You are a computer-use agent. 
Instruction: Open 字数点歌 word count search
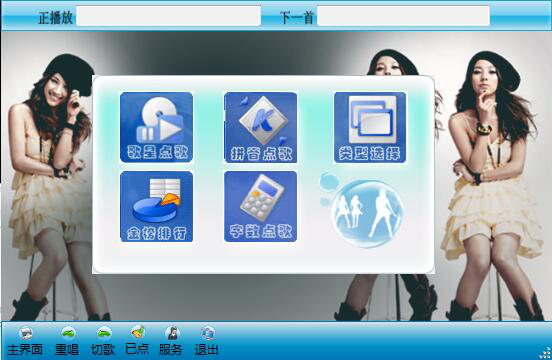pyautogui.click(x=261, y=207)
